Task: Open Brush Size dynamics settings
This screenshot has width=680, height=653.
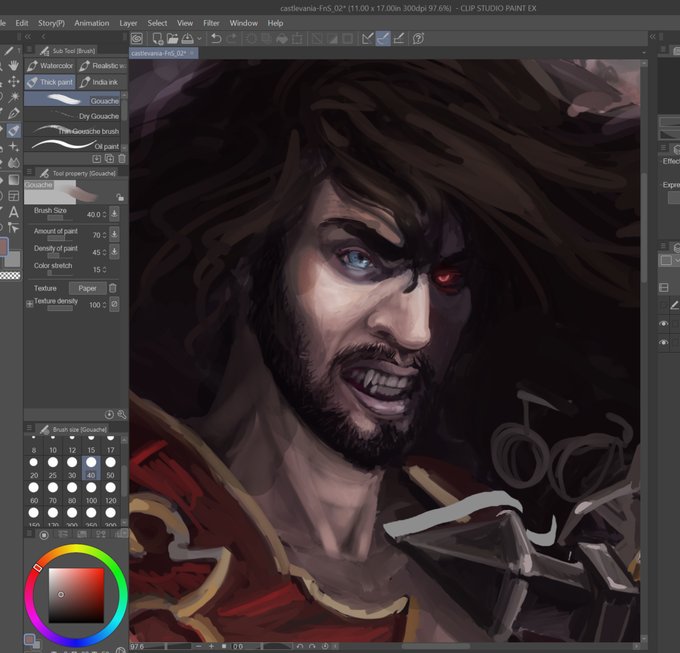Action: click(114, 214)
